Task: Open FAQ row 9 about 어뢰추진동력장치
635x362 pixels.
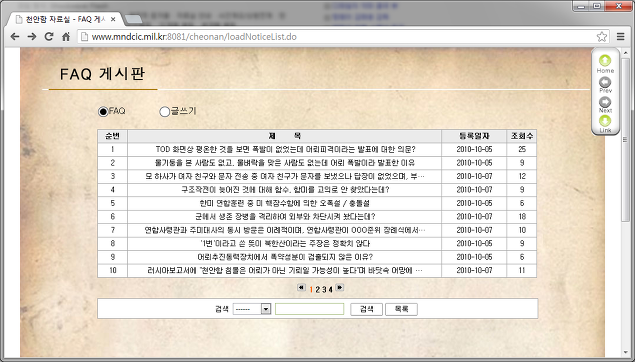Action: 285,257
